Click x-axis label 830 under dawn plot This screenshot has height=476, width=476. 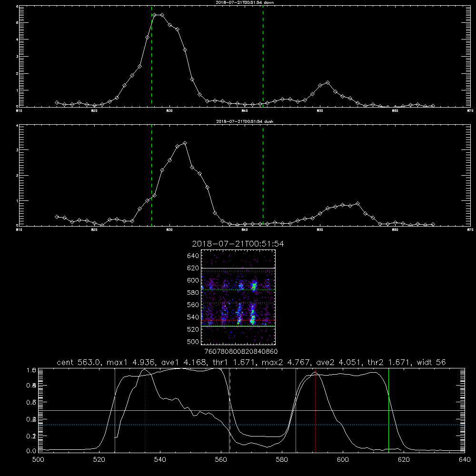[169, 111]
